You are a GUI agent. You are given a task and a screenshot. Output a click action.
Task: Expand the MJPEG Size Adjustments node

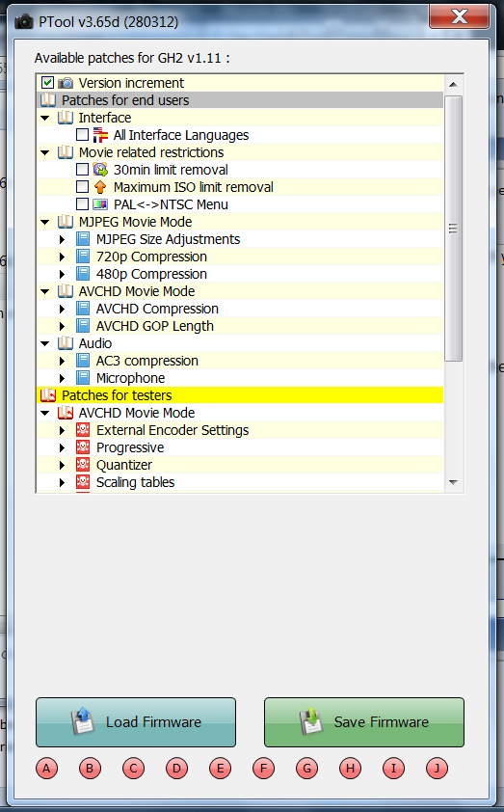click(62, 239)
